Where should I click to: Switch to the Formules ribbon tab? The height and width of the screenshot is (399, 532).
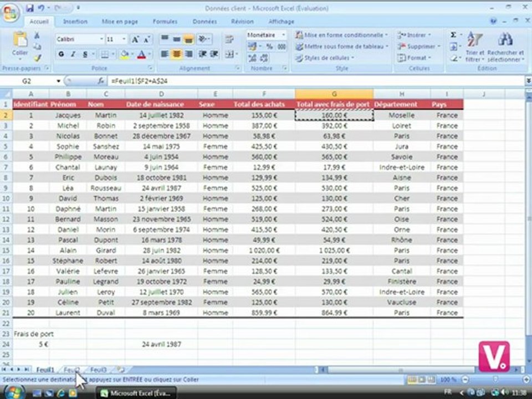(165, 22)
